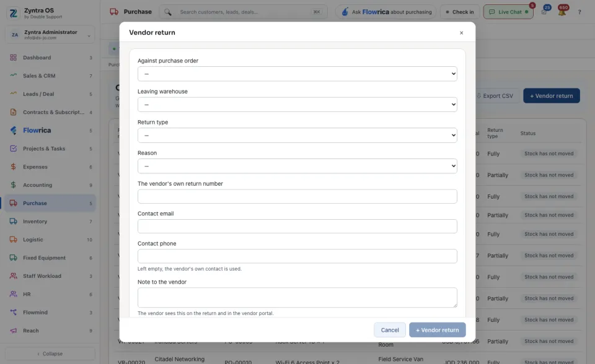Click the Sales & CRM sidebar icon
This screenshot has width=595, height=364.
click(13, 76)
